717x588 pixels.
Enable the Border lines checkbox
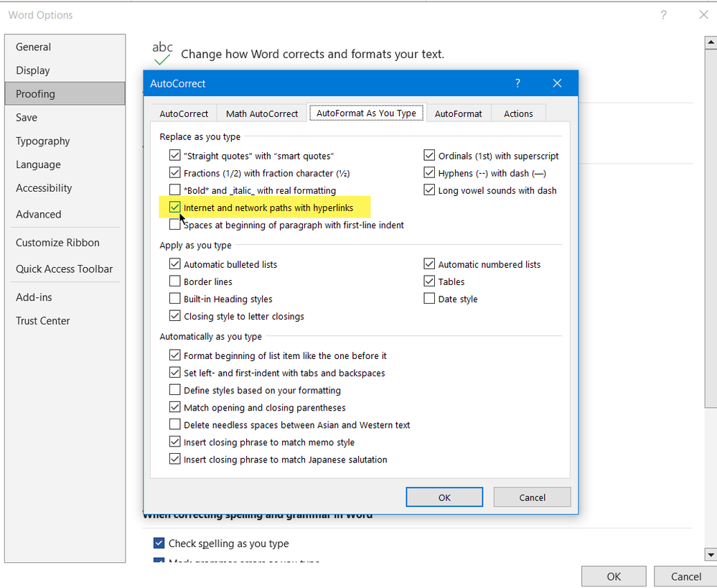pos(174,281)
